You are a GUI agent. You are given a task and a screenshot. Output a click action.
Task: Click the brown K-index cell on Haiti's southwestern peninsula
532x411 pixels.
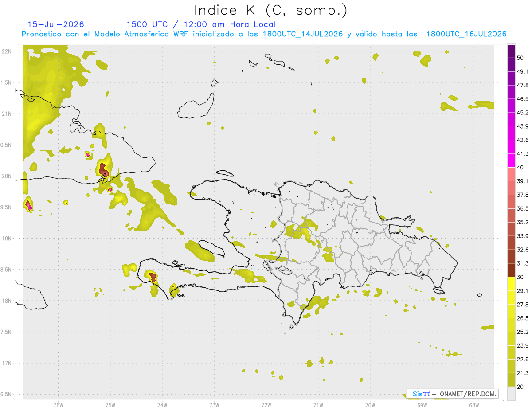point(153,277)
